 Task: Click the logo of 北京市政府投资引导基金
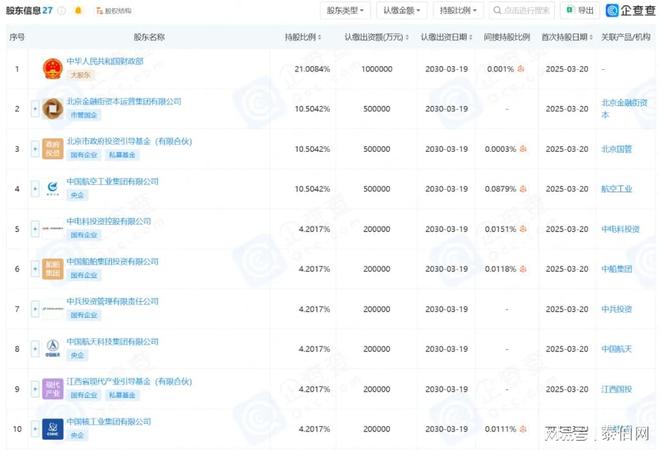point(53,149)
